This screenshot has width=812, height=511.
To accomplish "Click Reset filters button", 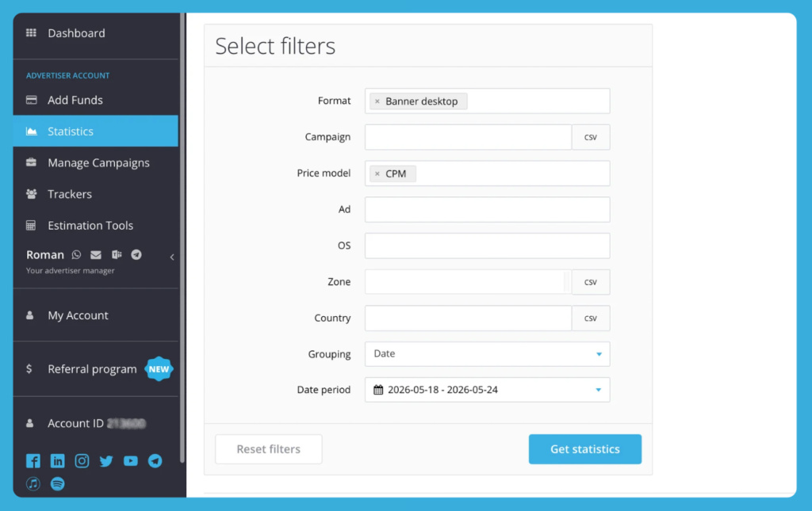I will [x=268, y=449].
